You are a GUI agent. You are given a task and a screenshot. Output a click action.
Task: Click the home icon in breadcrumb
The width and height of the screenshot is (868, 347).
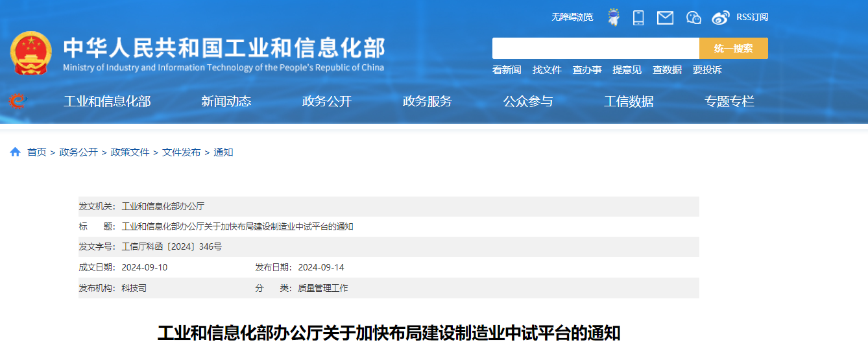point(15,152)
